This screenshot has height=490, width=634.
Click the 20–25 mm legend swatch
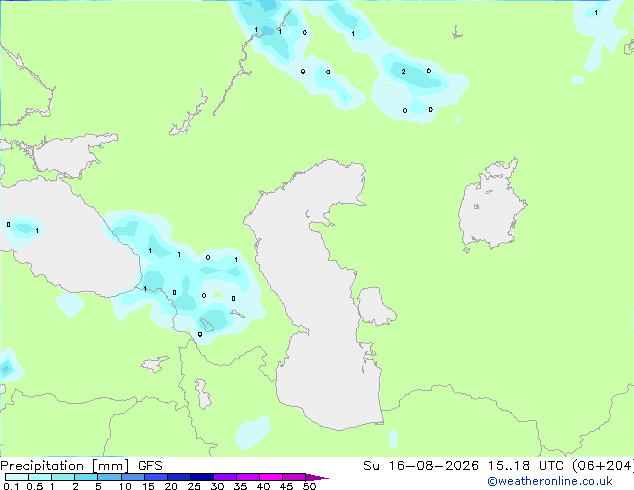[x=178, y=477]
